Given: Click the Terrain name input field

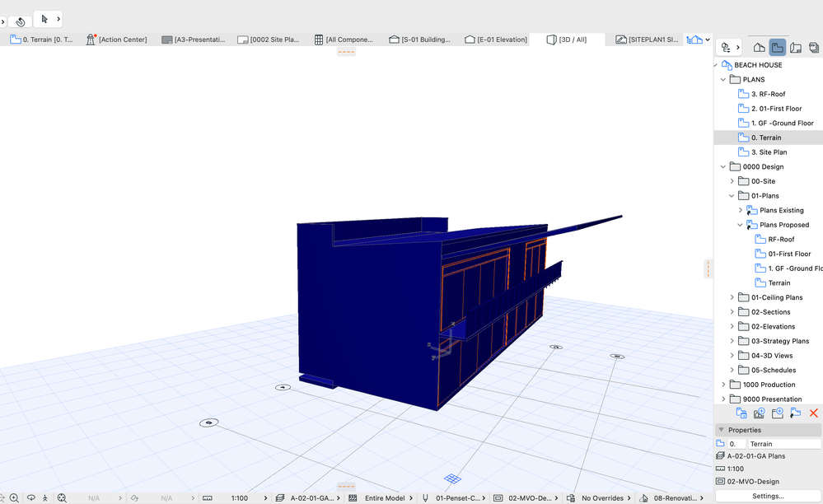Looking at the screenshot, I should tap(783, 443).
